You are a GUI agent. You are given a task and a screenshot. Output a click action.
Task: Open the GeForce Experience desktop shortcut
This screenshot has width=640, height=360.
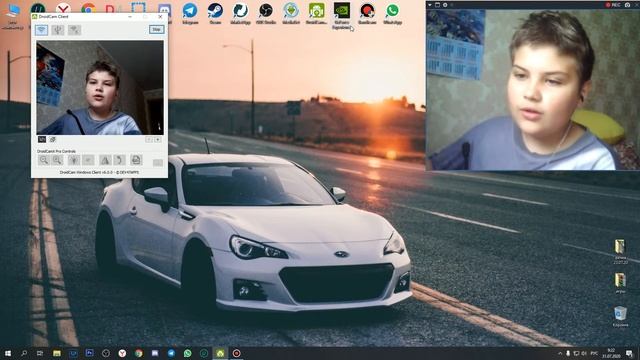342,16
